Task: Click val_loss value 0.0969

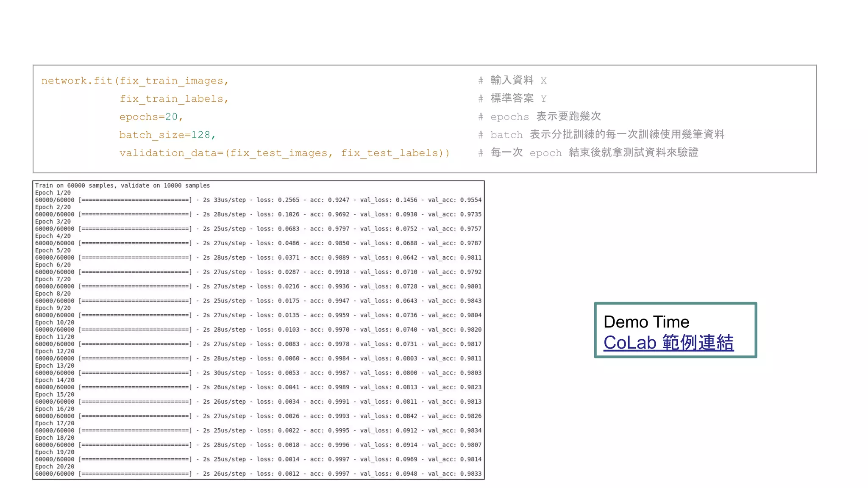Action: pyautogui.click(x=406, y=459)
